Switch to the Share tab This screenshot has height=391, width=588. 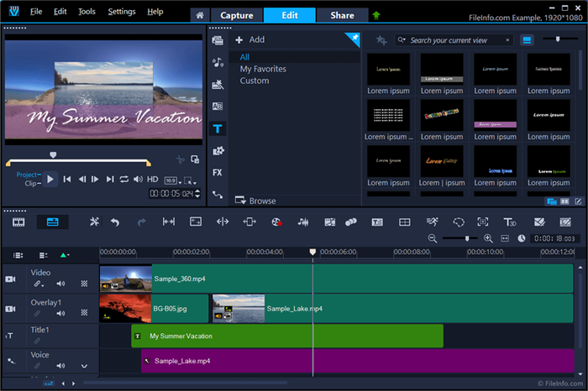click(342, 15)
